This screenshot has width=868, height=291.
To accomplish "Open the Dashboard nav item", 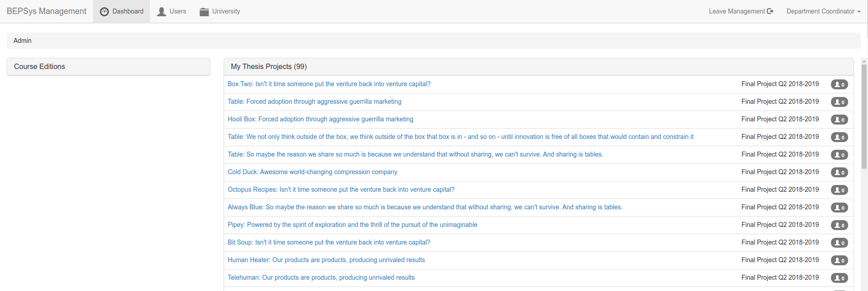I will coord(122,11).
